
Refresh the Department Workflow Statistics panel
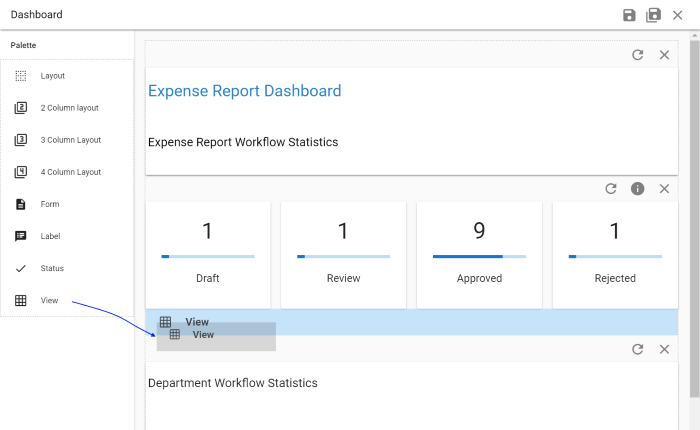(x=638, y=349)
